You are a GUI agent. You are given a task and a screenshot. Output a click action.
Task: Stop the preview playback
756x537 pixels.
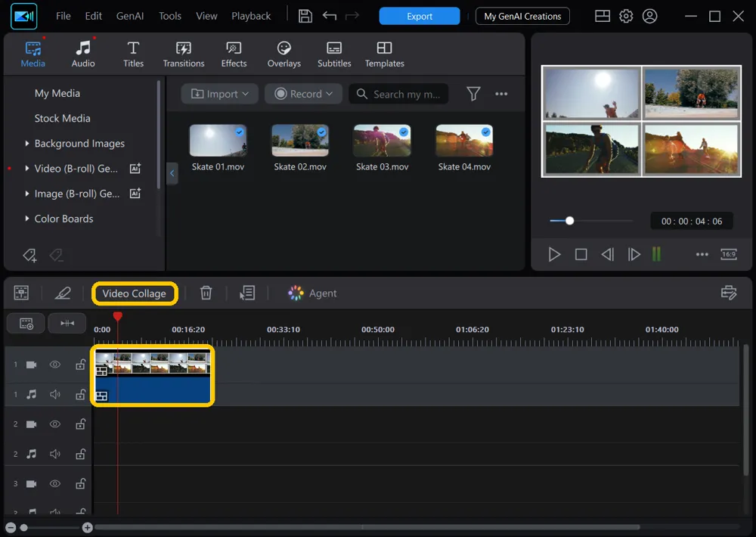coord(581,254)
